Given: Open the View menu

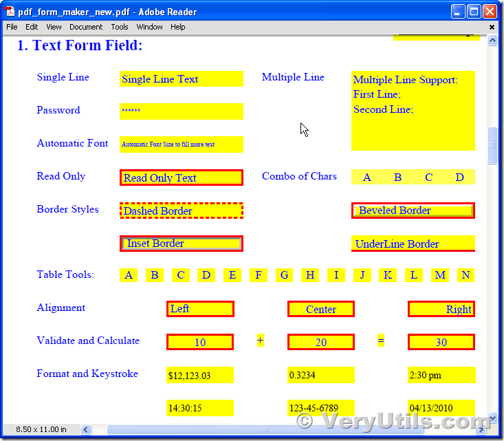Looking at the screenshot, I should click(x=54, y=27).
